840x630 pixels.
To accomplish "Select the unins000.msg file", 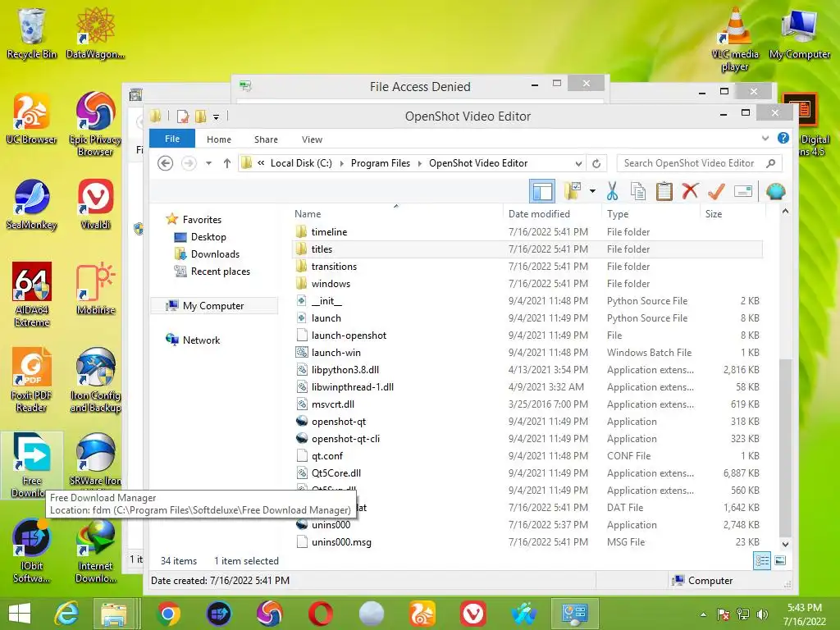I will (x=527, y=541).
